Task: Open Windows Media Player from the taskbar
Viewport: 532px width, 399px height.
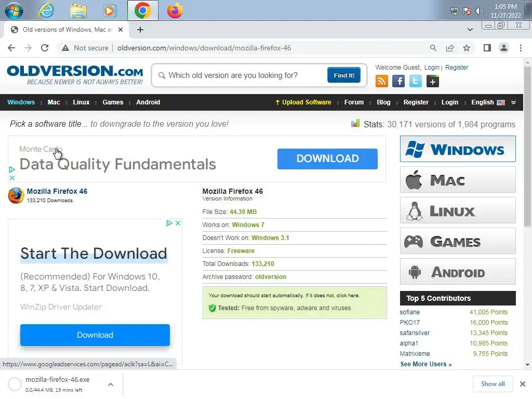Action: [x=109, y=10]
